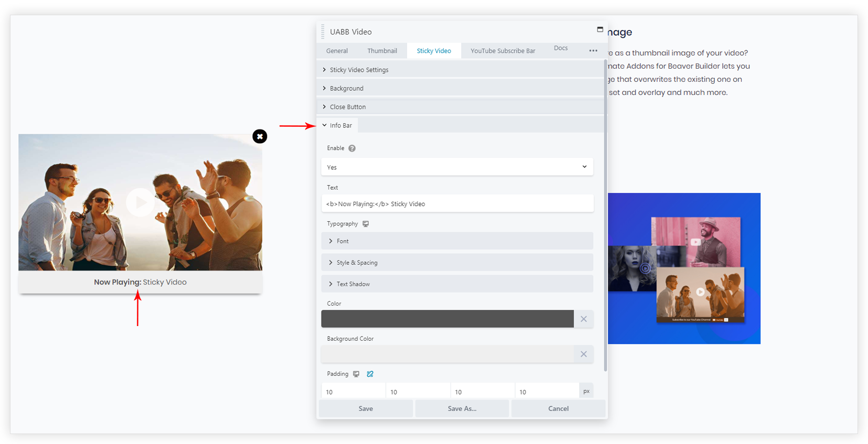Close the sticky video preview with X icon
Viewport: 868px width, 444px height.
pyautogui.click(x=260, y=136)
